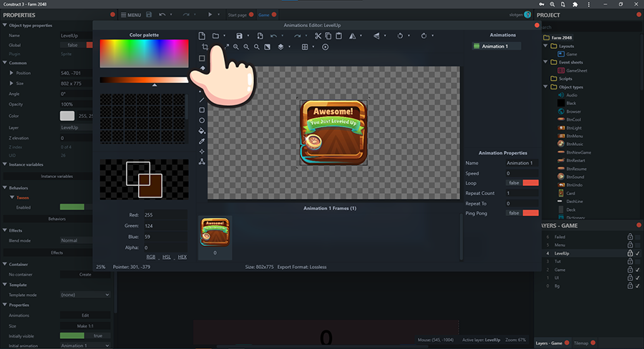The height and width of the screenshot is (349, 644).
Task: Pick a hue from color palette gradient
Action: 144,54
